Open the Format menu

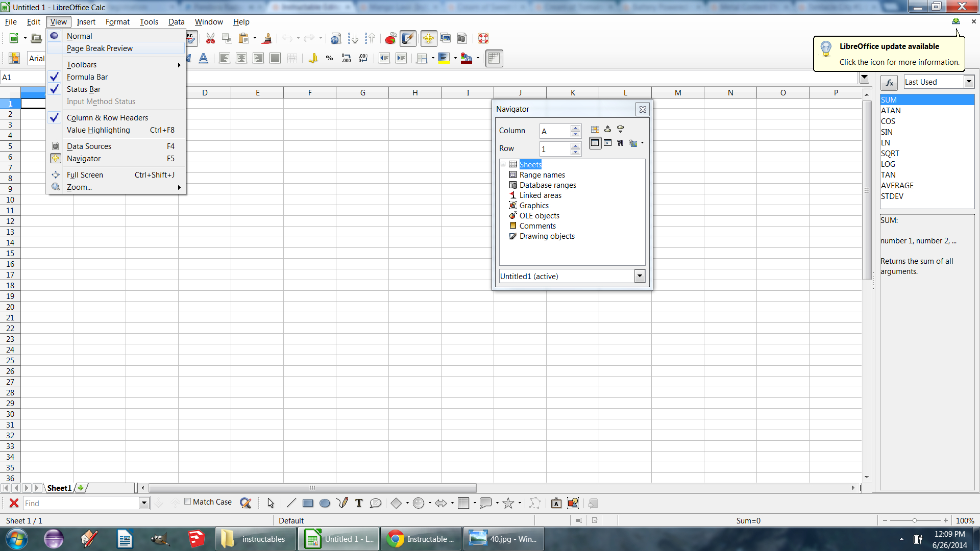tap(117, 22)
